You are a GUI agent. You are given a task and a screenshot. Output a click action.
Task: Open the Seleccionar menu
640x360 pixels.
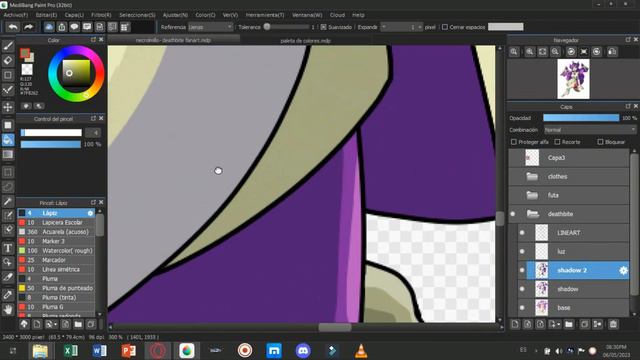(137, 15)
